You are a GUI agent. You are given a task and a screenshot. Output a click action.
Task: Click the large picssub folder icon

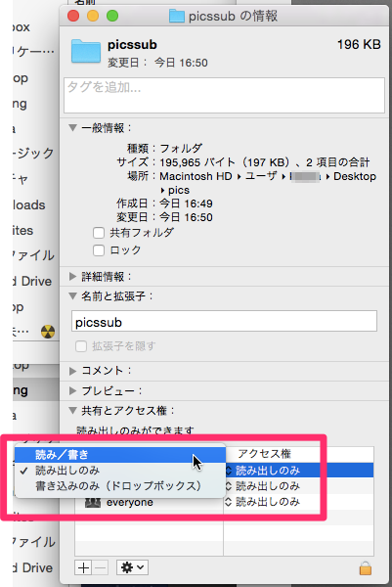86,51
